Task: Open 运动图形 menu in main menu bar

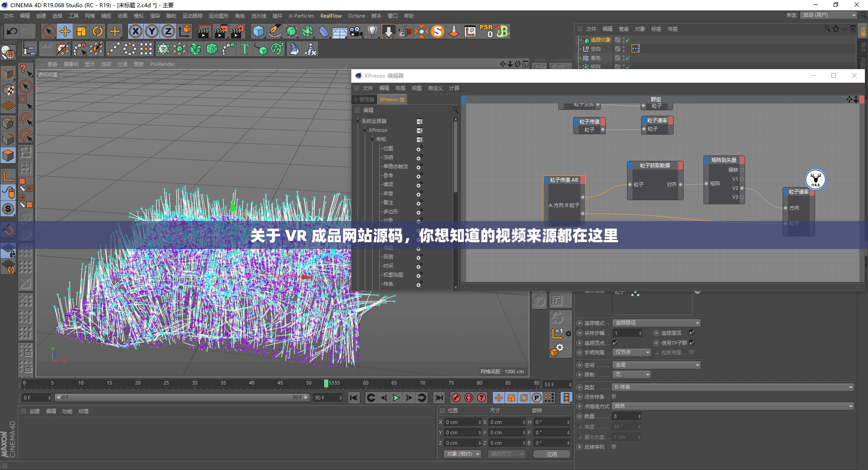Action: point(219,16)
